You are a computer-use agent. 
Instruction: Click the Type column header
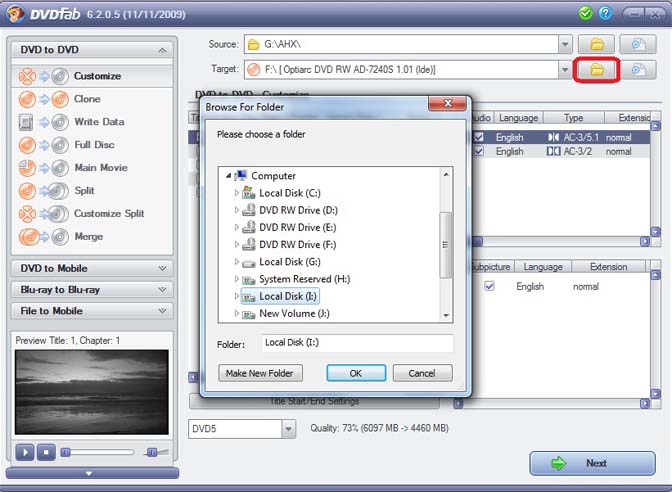tap(573, 117)
